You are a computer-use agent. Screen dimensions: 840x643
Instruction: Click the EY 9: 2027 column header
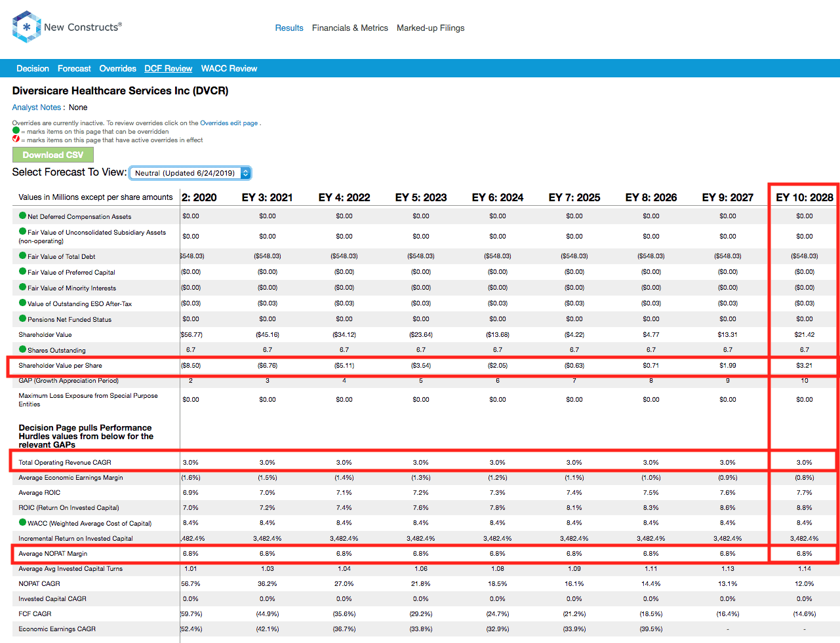(x=728, y=197)
